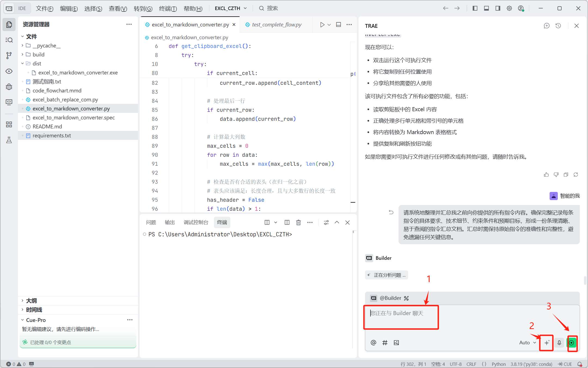Screen dimensions: 588x368
Task: Click the green stop generation button
Action: (572, 343)
